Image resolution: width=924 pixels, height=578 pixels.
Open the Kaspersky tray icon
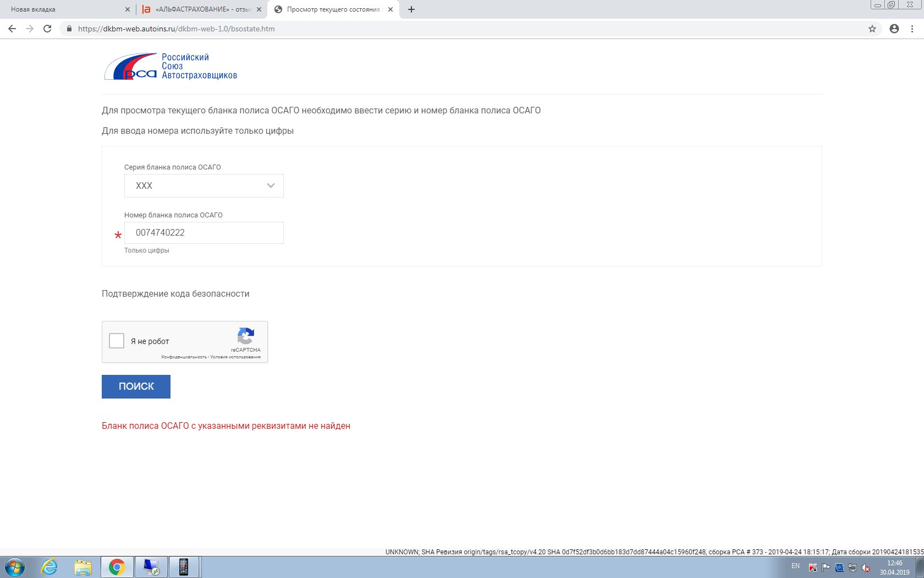tap(813, 568)
